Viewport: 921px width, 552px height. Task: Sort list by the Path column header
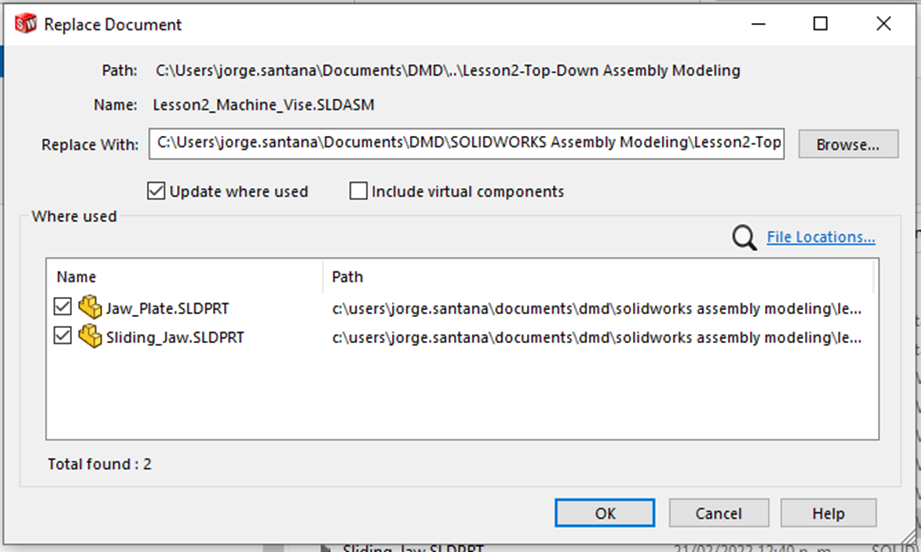598,277
